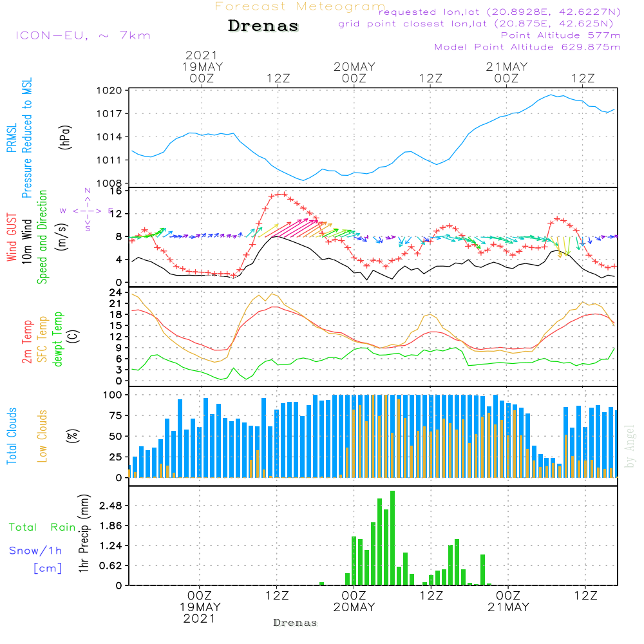The image size is (644, 644).
Task: Click the wind compass rose legend
Action: point(87,211)
